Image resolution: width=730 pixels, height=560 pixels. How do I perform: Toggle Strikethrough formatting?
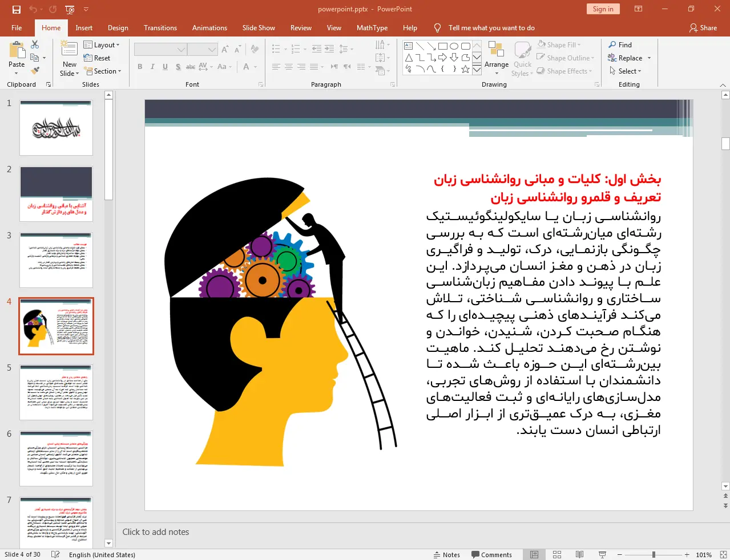point(191,67)
